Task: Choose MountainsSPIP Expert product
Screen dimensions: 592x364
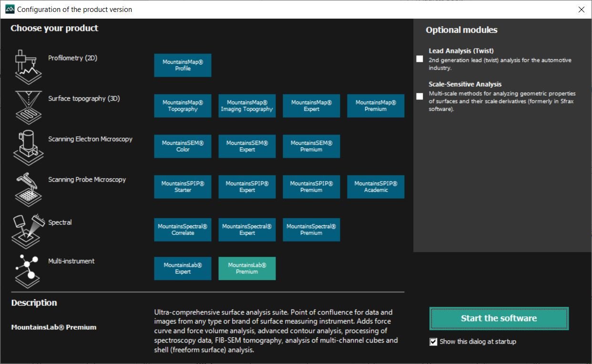Action: 247,187
